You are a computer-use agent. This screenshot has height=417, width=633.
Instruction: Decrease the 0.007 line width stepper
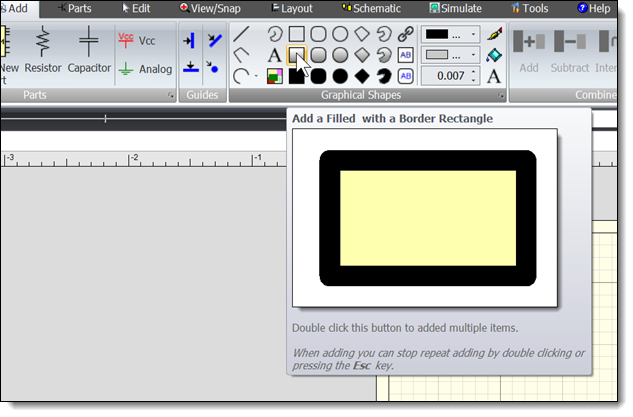[x=474, y=80]
